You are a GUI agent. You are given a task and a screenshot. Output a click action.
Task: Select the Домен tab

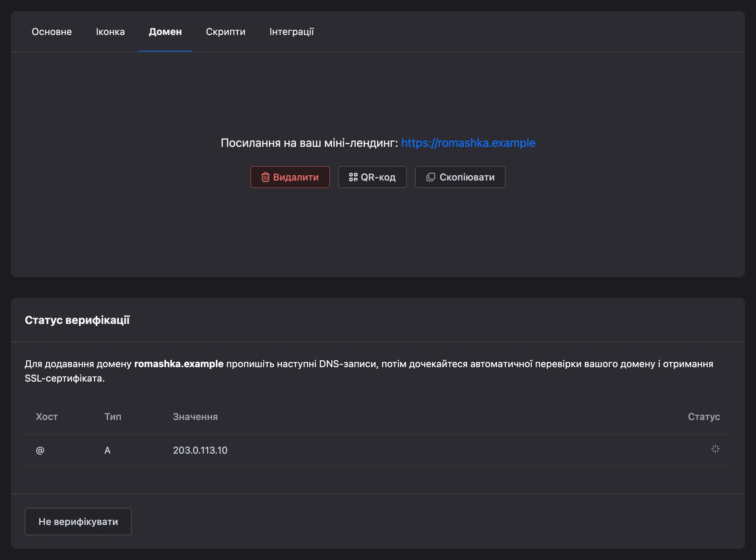(x=165, y=32)
